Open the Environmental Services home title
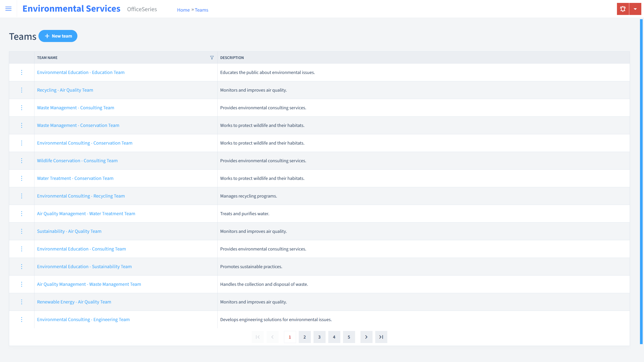 [72, 9]
